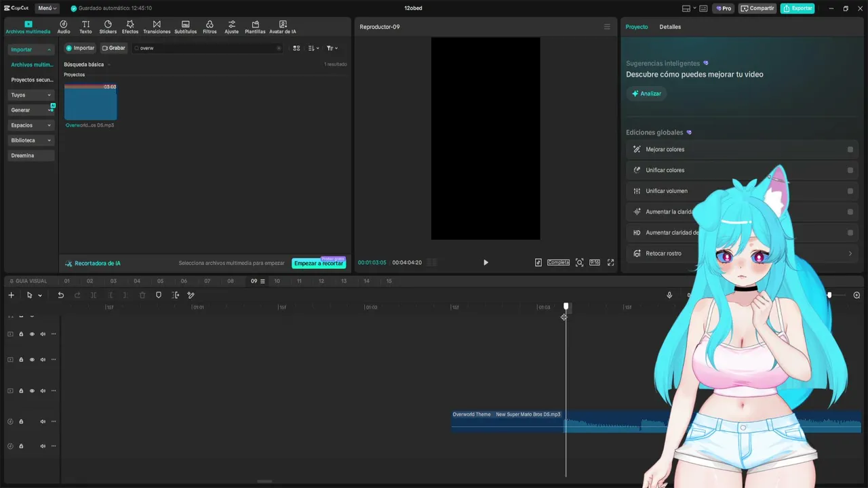Expand the Espacios section

pos(49,125)
